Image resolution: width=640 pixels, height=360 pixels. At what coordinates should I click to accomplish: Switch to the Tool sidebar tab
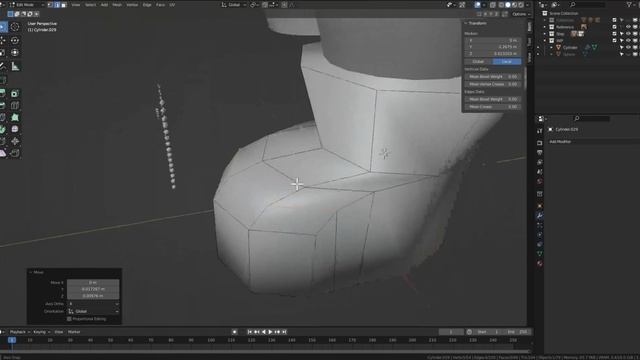tap(530, 42)
